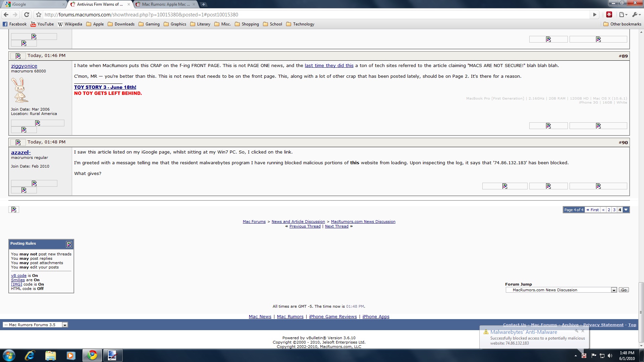Close the Antivirus Firm Warns tab
Screen dimensions: 644x362
pyautogui.click(x=129, y=4)
